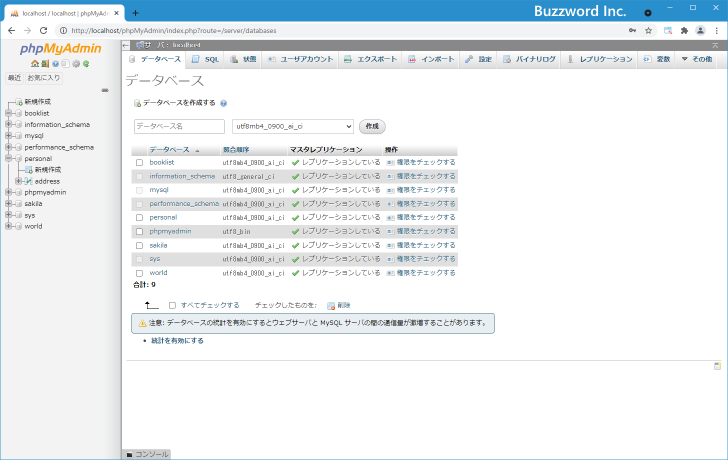Open the その他 menu tab
Viewport: 728px width, 460px height.
pos(696,60)
